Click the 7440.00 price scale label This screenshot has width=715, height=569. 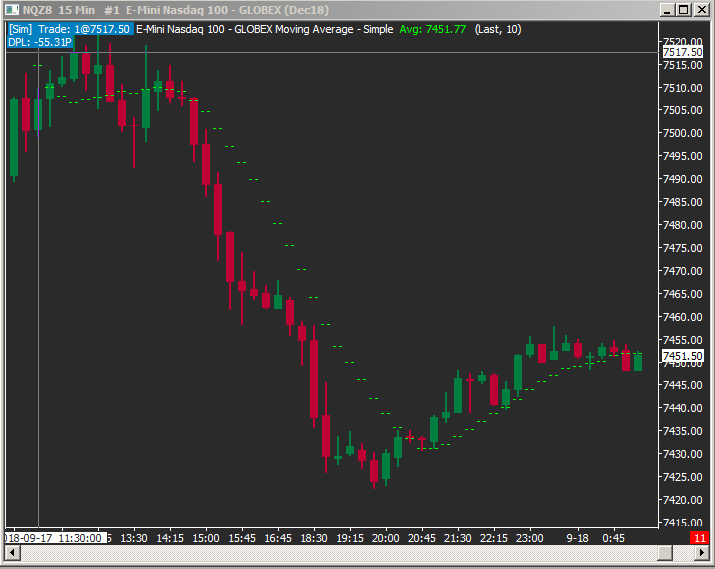pos(682,408)
